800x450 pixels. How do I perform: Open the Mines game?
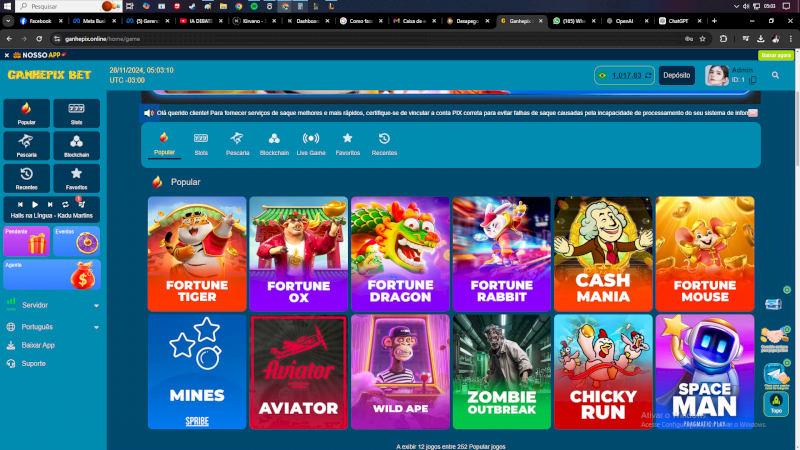click(197, 372)
